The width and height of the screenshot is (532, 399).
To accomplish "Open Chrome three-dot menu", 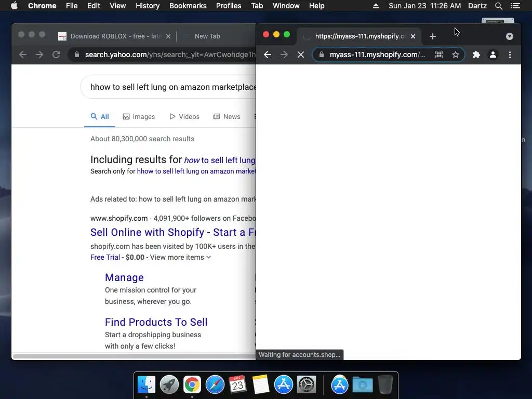I will tap(510, 55).
